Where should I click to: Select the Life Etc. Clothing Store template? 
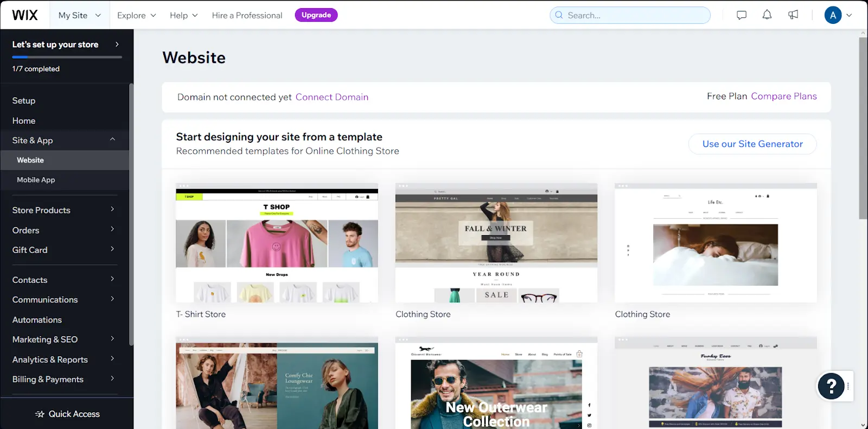tap(716, 243)
